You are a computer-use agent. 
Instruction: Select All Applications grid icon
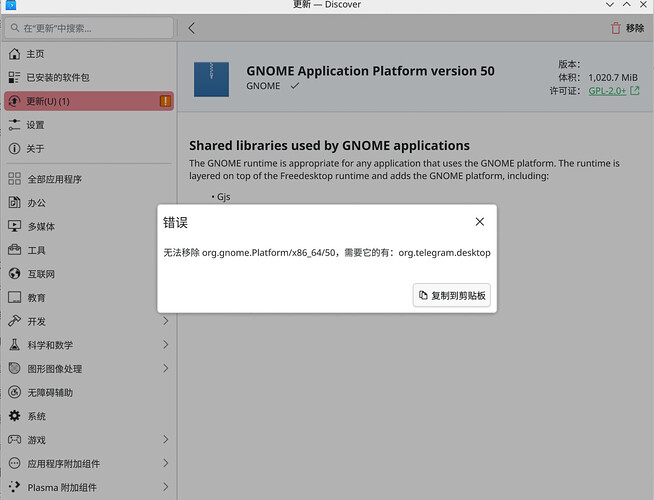click(x=14, y=179)
